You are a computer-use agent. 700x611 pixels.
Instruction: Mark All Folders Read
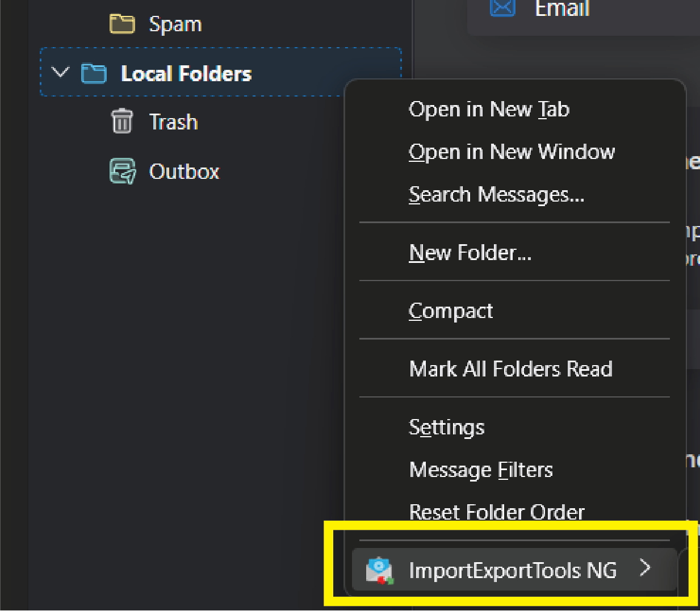coord(510,369)
